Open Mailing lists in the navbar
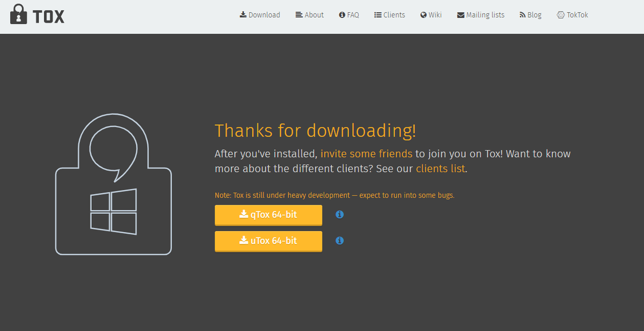 coord(481,15)
